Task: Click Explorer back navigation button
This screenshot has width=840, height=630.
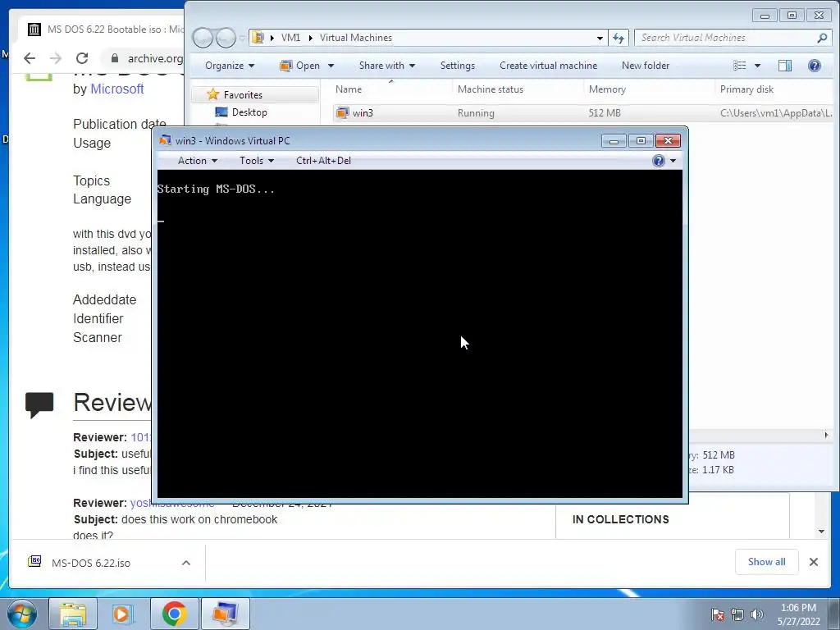Action: click(x=203, y=38)
